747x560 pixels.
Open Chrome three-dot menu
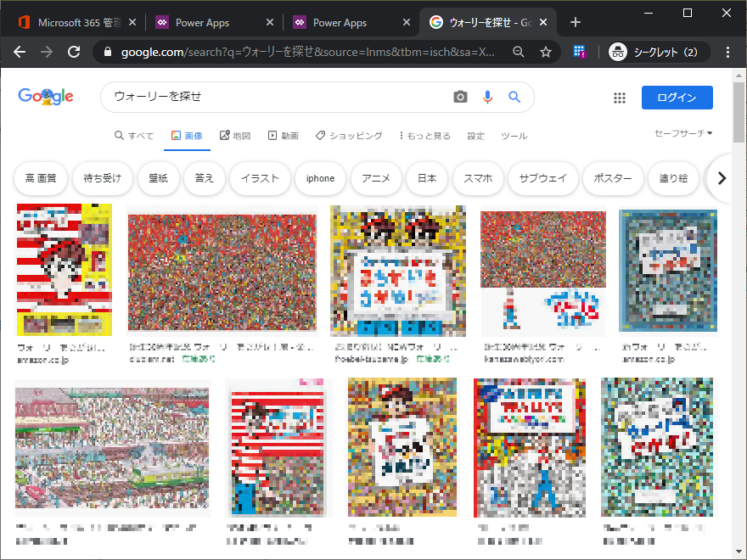pos(727,52)
